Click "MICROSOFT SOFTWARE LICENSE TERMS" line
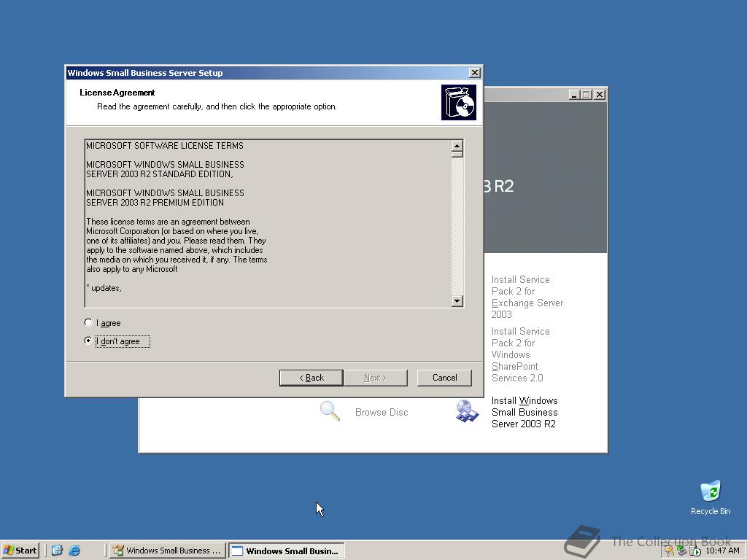Screen dimensions: 747x560 (x=165, y=146)
